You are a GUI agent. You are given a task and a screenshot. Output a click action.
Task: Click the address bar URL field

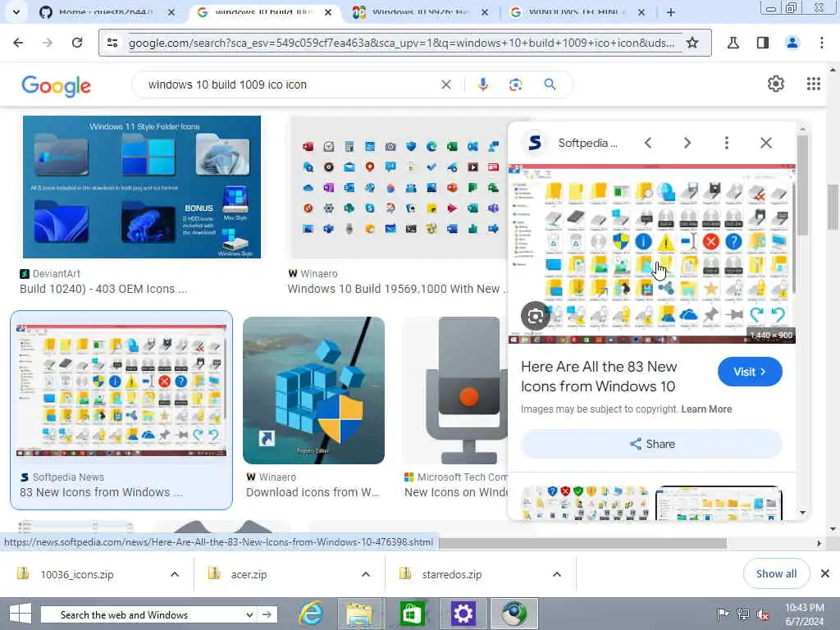[x=402, y=43]
